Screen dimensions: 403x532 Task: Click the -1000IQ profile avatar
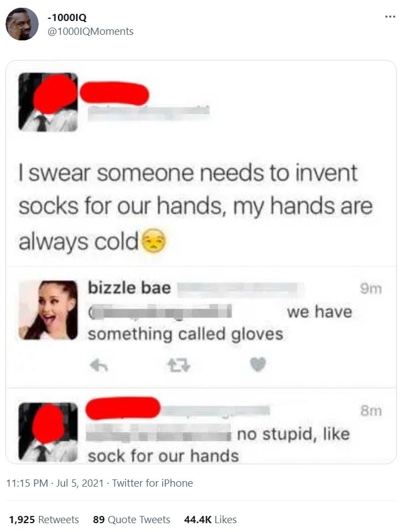pos(22,24)
